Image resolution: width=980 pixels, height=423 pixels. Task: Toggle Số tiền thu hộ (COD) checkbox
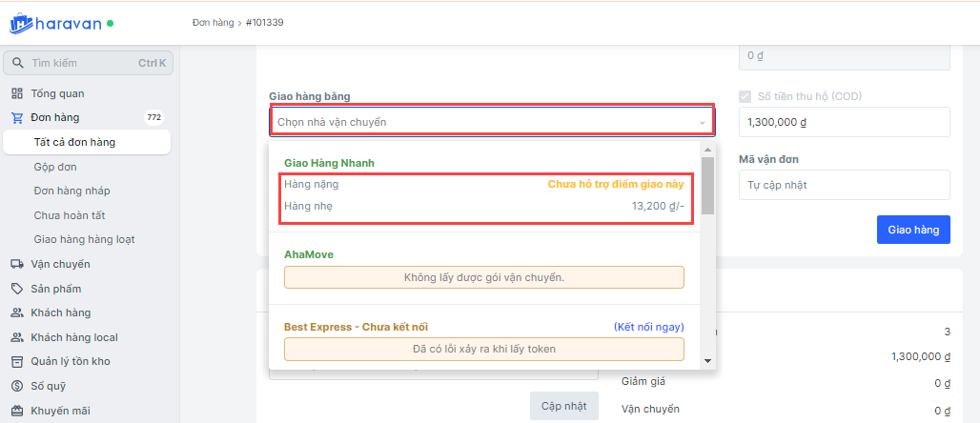point(745,96)
